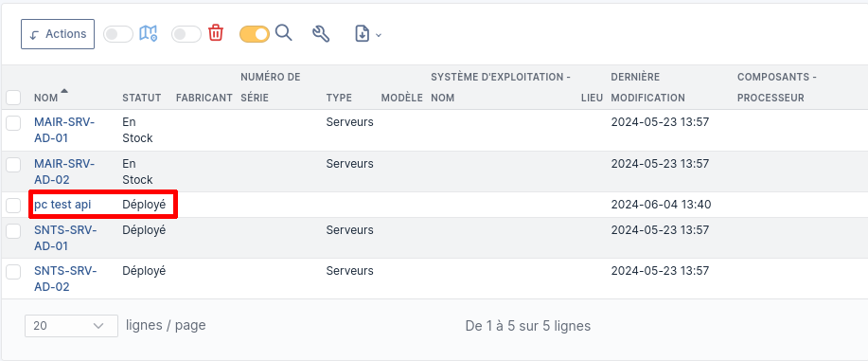The width and height of the screenshot is (868, 361).
Task: Open the wrench column settings icon
Action: click(321, 34)
